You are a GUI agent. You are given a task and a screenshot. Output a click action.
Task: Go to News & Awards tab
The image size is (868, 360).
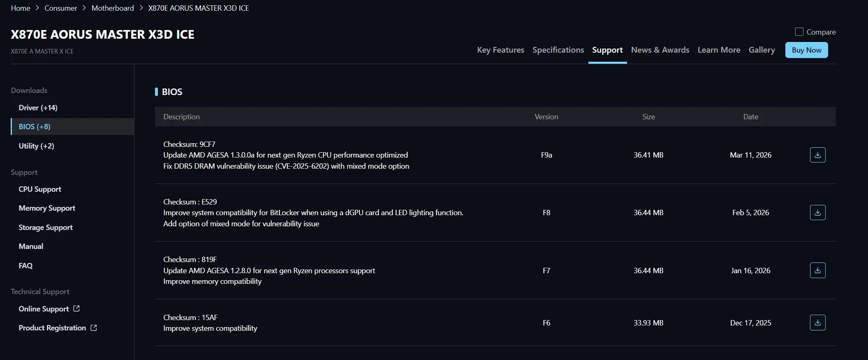click(660, 50)
